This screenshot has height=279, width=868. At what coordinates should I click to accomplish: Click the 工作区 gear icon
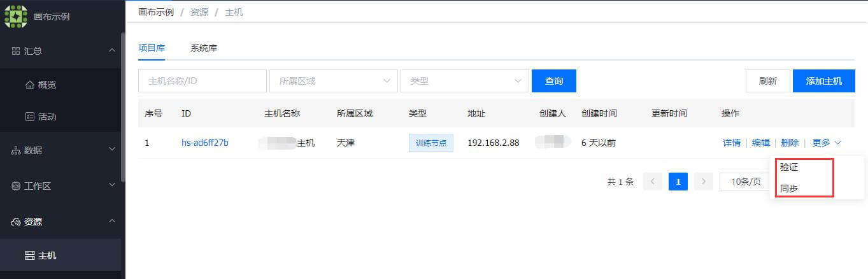[x=16, y=186]
